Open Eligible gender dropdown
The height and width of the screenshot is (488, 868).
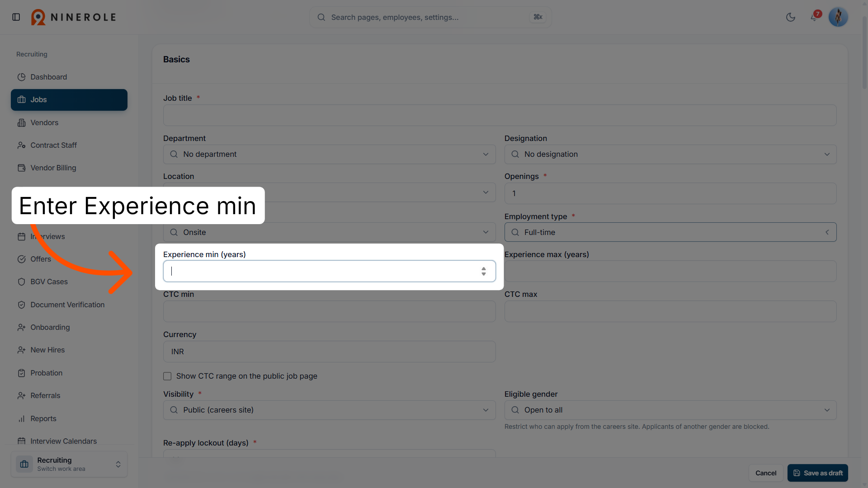point(670,410)
